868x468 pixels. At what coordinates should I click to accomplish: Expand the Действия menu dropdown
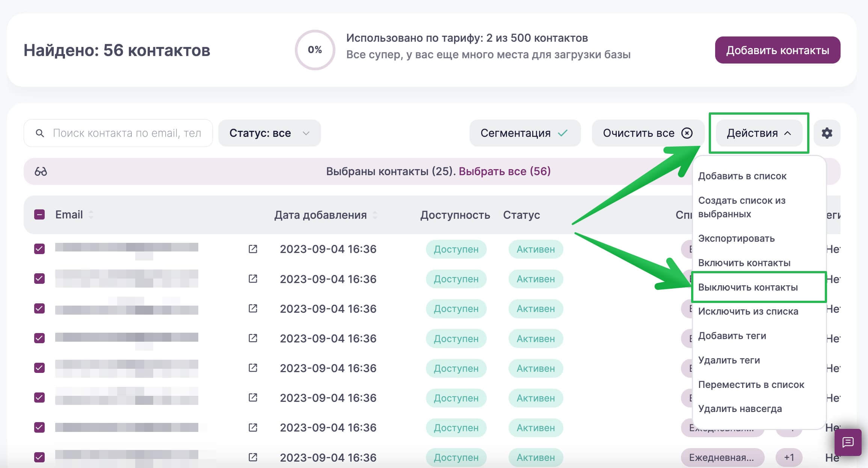759,133
